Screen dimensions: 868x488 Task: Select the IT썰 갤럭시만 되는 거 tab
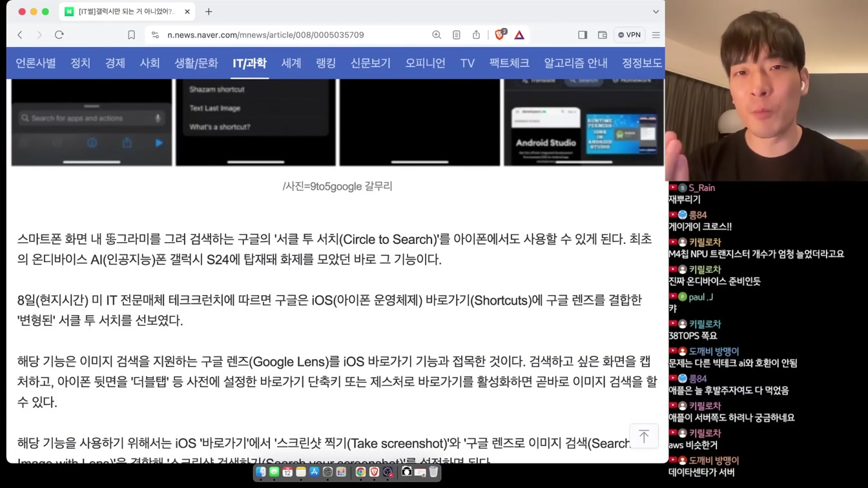click(128, 12)
